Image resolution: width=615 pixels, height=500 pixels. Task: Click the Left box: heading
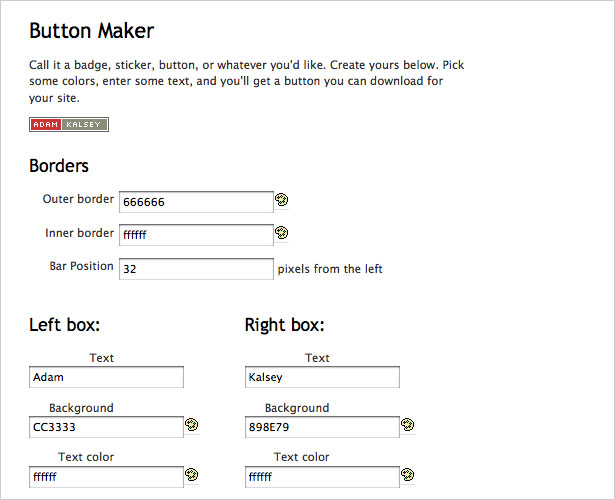65,325
